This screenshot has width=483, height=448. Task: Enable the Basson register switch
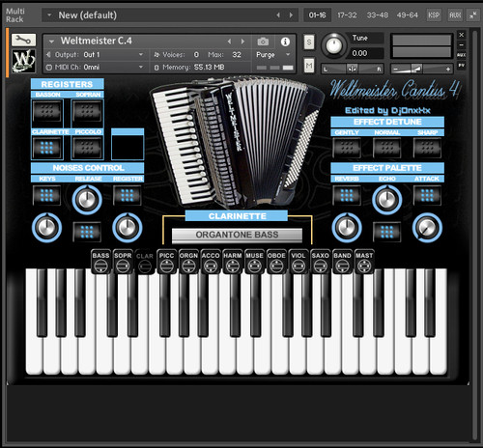(47, 111)
